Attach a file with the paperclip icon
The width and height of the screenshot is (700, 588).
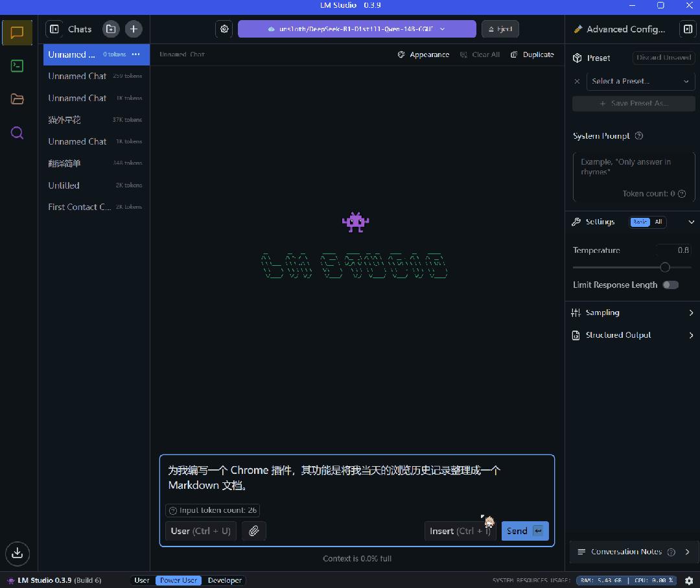pos(253,531)
